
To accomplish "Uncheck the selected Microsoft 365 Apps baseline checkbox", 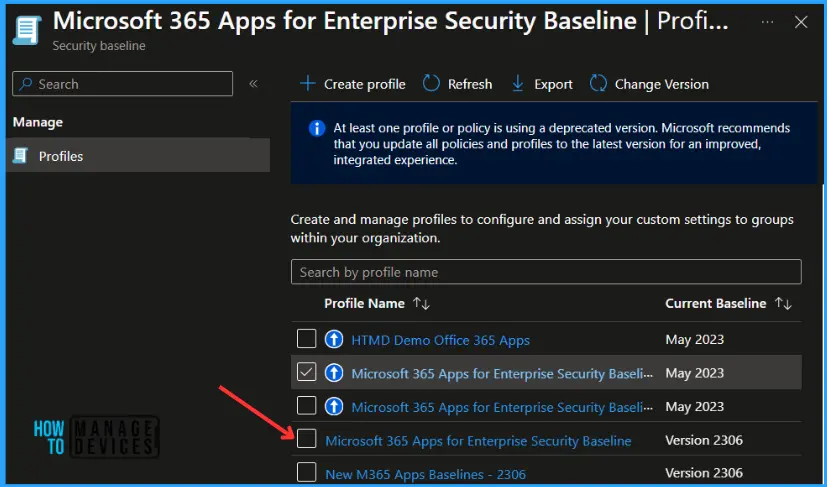I will pos(306,373).
